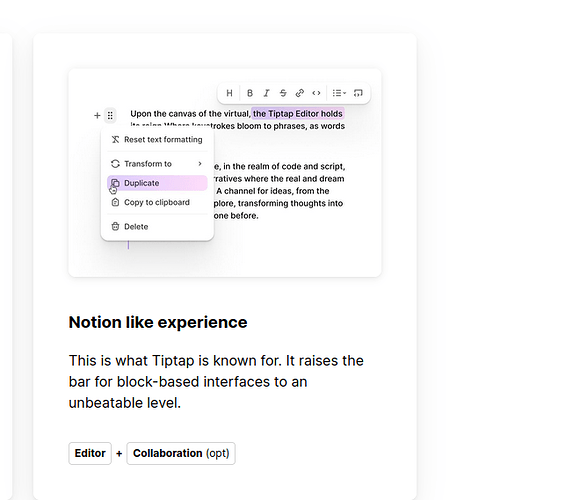The width and height of the screenshot is (586, 500).
Task: Open the list type dropdown
Action: coord(339,93)
